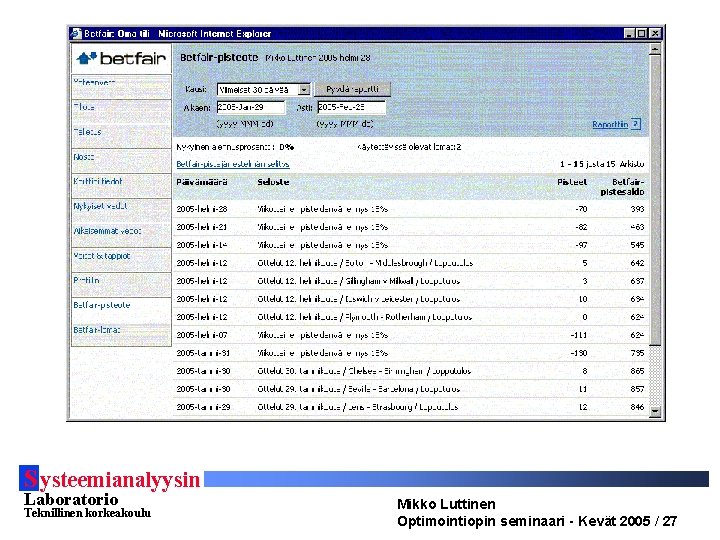Open the Kausi period dropdown
Image resolution: width=720 pixels, height=540 pixels.
click(264, 90)
